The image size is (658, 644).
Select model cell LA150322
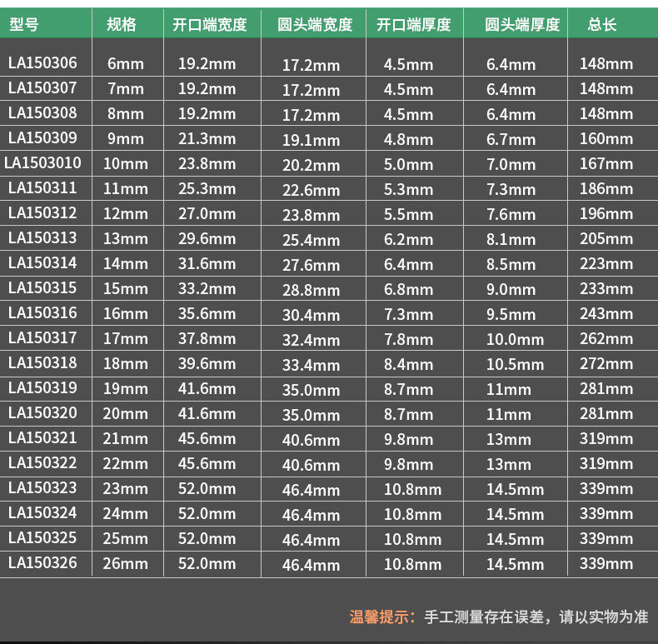pyautogui.click(x=42, y=462)
